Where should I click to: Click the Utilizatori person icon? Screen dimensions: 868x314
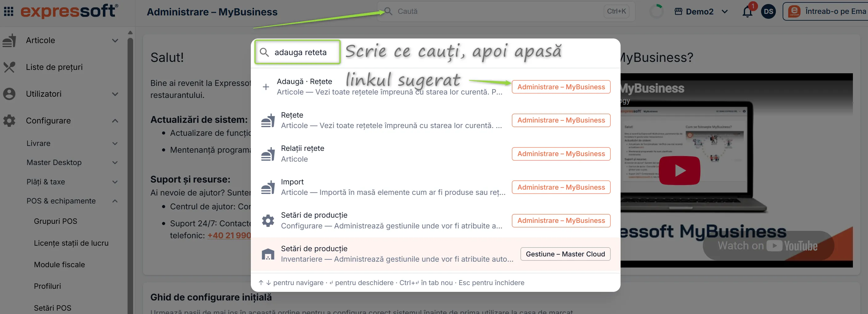[x=9, y=94]
